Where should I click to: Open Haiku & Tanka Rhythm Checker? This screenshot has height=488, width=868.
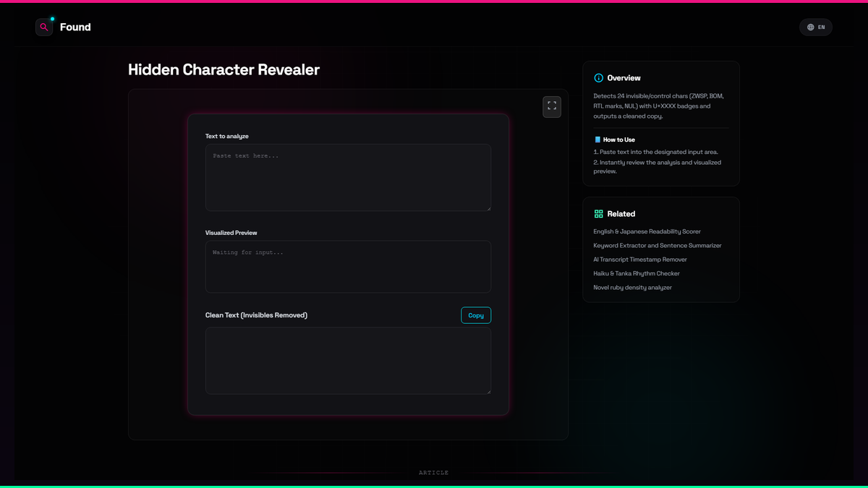pyautogui.click(x=637, y=273)
